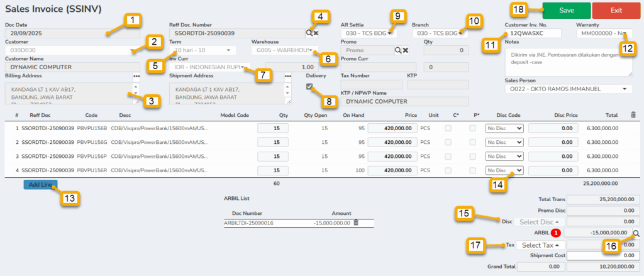Image resolution: width=644 pixels, height=276 pixels.
Task: Clear the Reff Doc. Number with X icon
Action: 316,32
